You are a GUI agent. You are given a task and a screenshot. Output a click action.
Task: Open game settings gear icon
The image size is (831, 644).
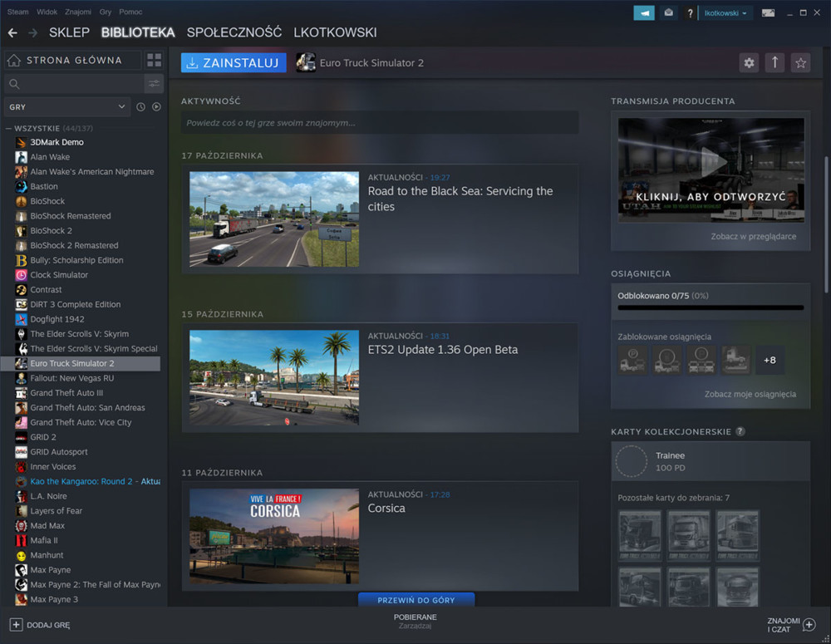[x=749, y=62]
